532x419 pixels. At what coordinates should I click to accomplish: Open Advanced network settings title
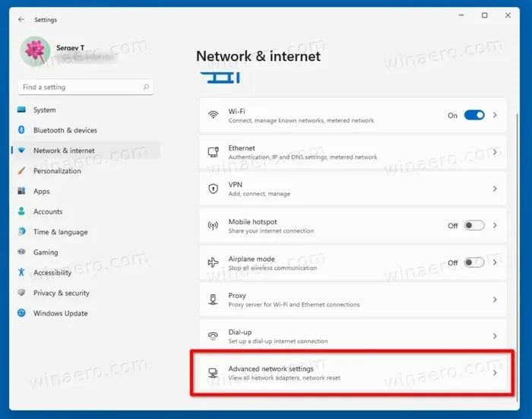[x=271, y=369]
